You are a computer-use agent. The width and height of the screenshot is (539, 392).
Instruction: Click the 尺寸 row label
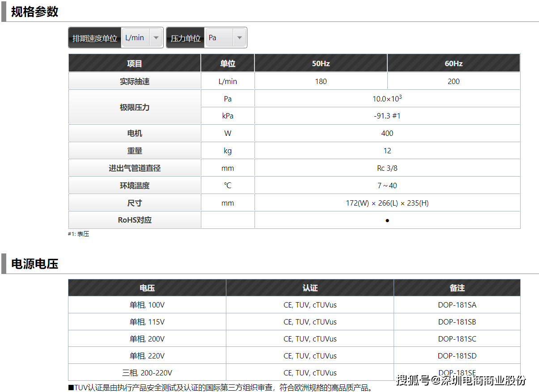point(135,203)
